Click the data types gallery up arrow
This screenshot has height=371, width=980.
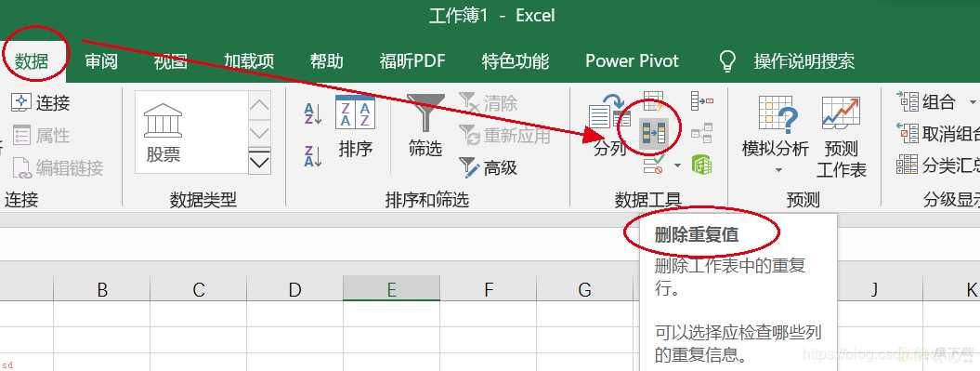(x=259, y=104)
